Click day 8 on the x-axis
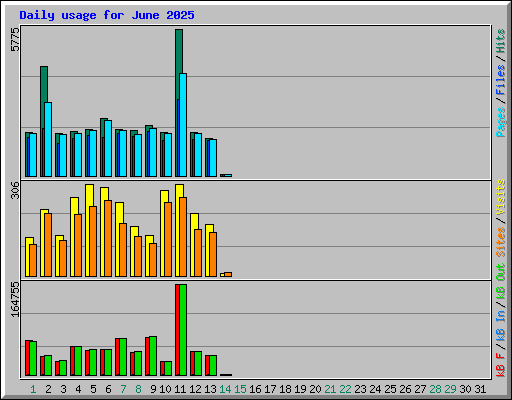Viewport: 512px width, 400px height. (x=138, y=389)
